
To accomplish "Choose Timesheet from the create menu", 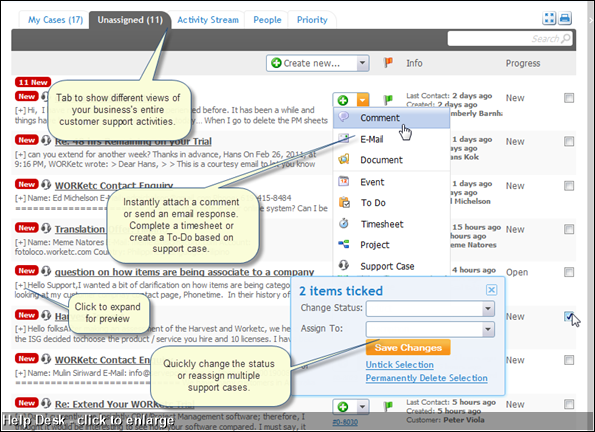I will [x=391, y=224].
